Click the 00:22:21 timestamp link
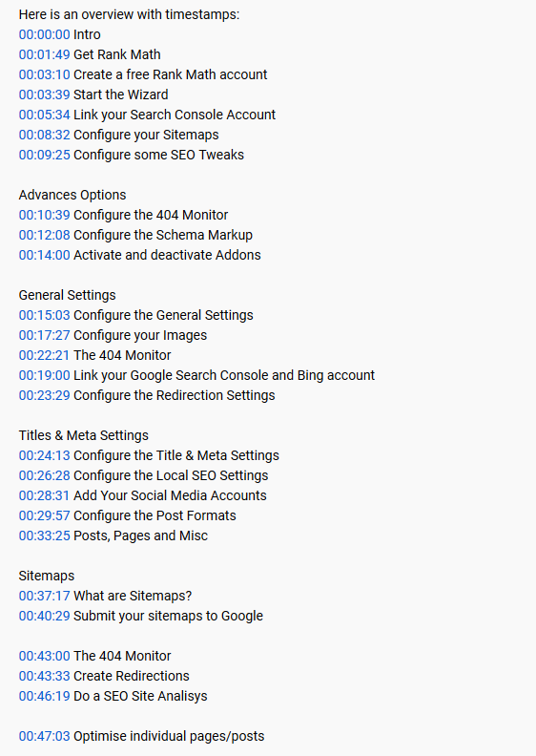This screenshot has height=756, width=536. click(44, 355)
